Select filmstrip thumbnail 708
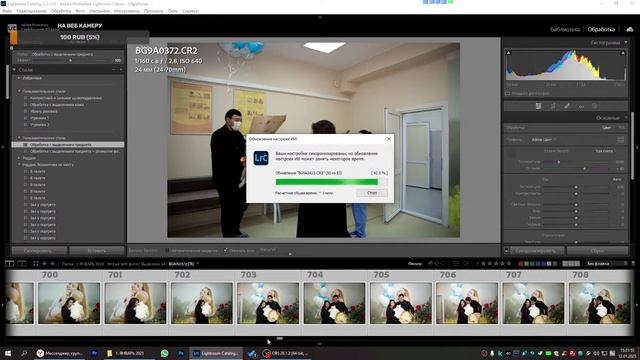Image resolution: width=640 pixels, height=360 pixels. (x=600, y=303)
